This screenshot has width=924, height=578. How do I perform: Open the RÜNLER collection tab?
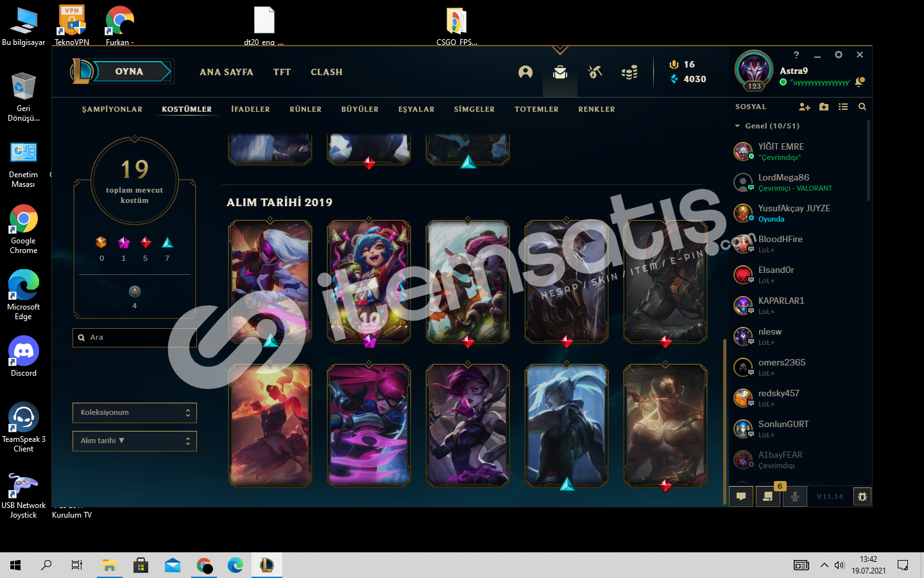pos(305,109)
